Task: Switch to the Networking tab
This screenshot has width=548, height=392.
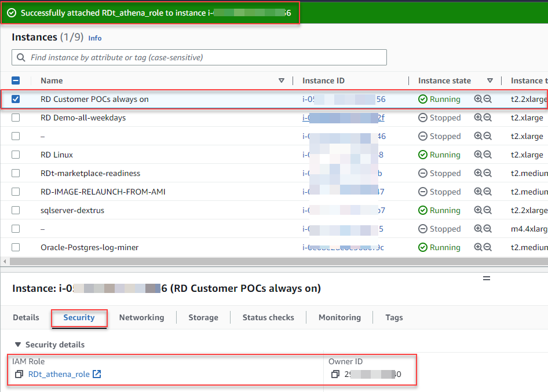Action: tap(141, 317)
